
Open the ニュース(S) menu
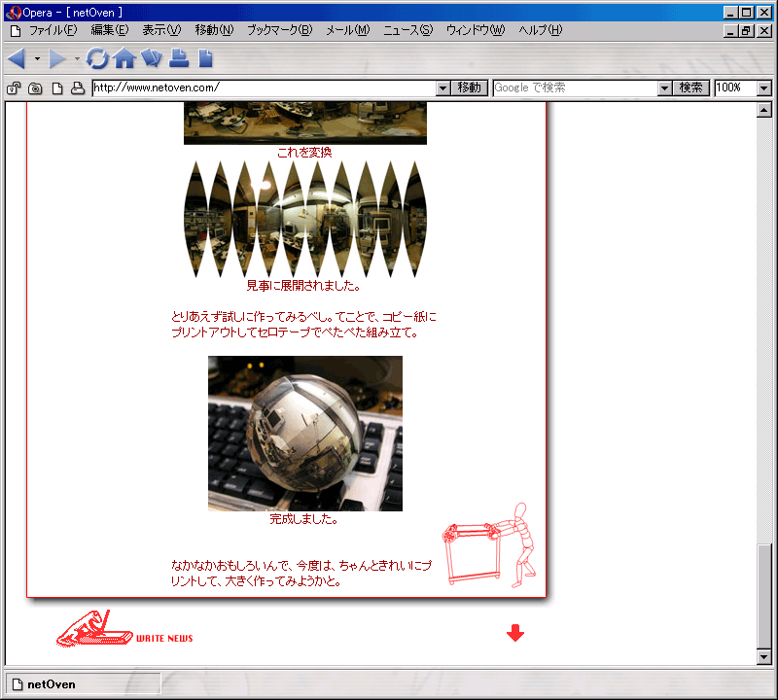[407, 30]
